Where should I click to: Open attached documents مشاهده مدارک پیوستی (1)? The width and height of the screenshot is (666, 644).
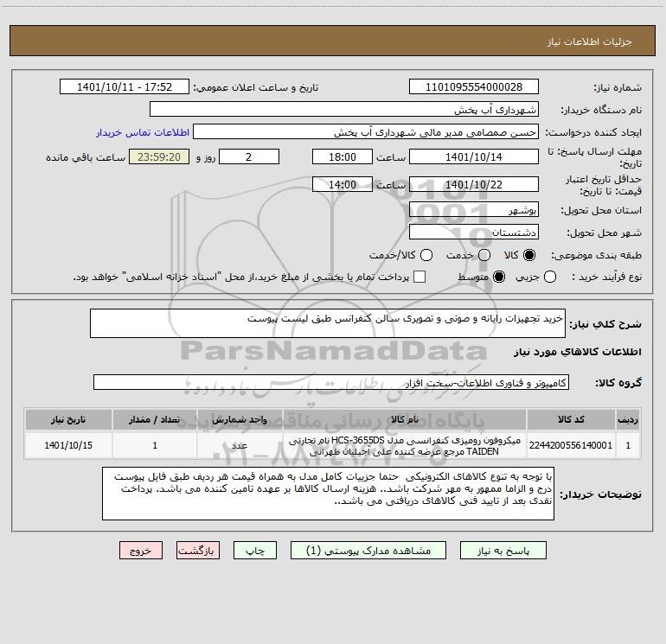pyautogui.click(x=368, y=550)
